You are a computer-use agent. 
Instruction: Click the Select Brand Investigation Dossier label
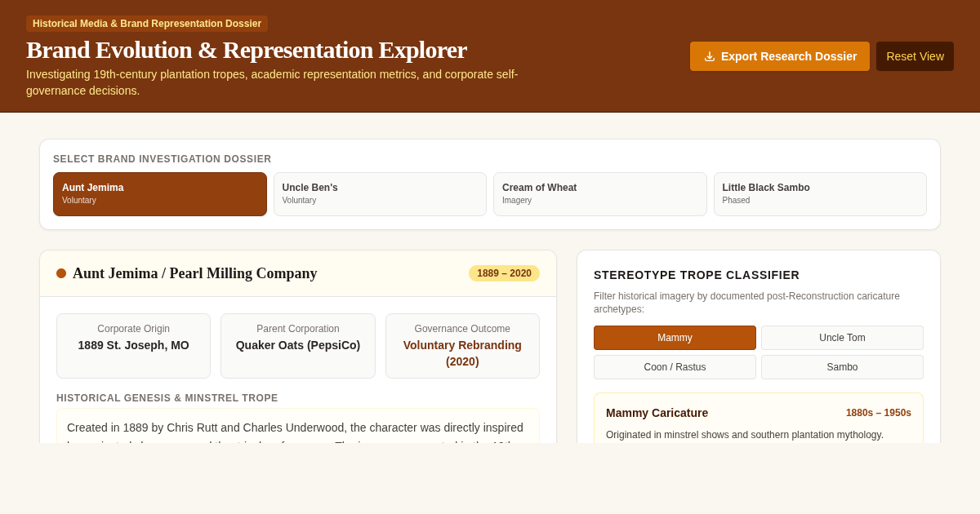[163, 159]
